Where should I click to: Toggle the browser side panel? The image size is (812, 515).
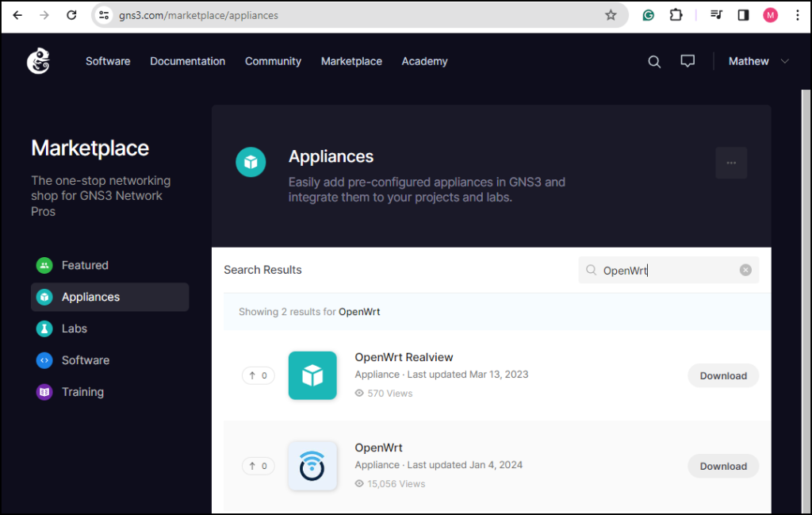point(744,16)
